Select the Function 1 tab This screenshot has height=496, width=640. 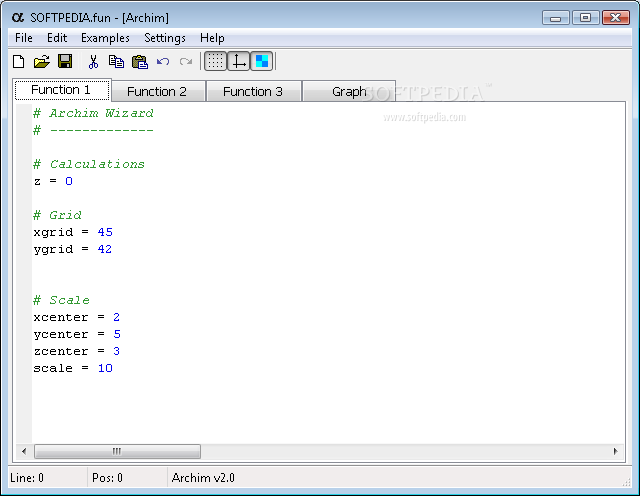click(x=61, y=90)
